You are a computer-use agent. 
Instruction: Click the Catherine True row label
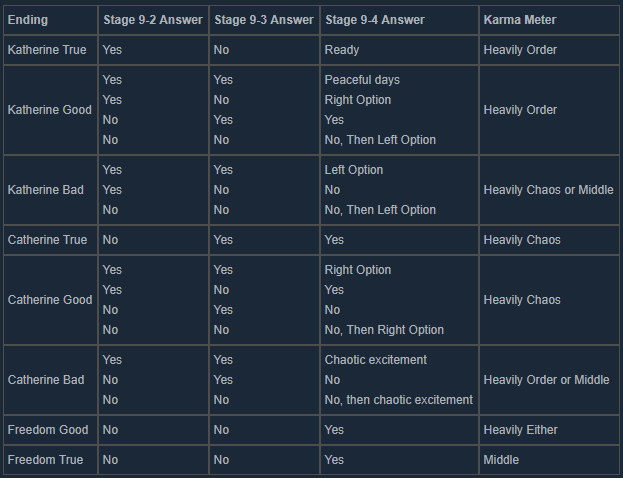(x=47, y=240)
